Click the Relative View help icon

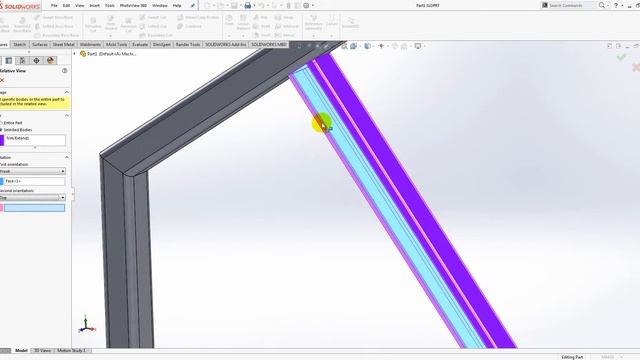tap(64, 71)
